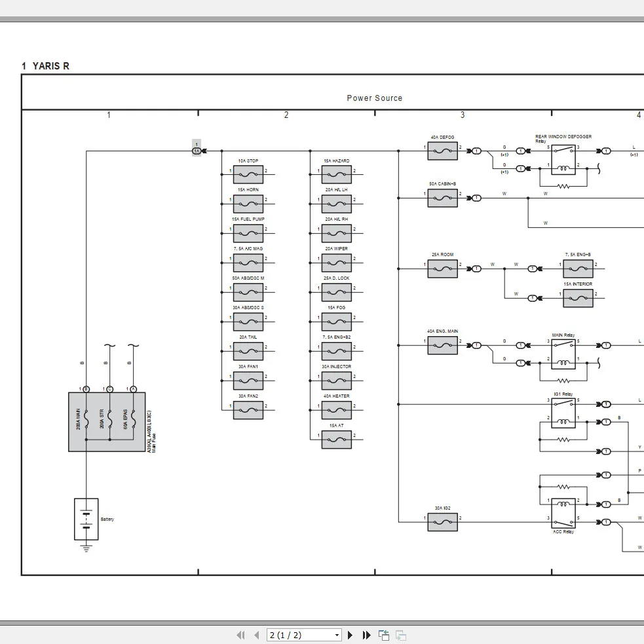The width and height of the screenshot is (644, 644).
Task: Click the '15A AT' fuse label
Action: [336, 426]
